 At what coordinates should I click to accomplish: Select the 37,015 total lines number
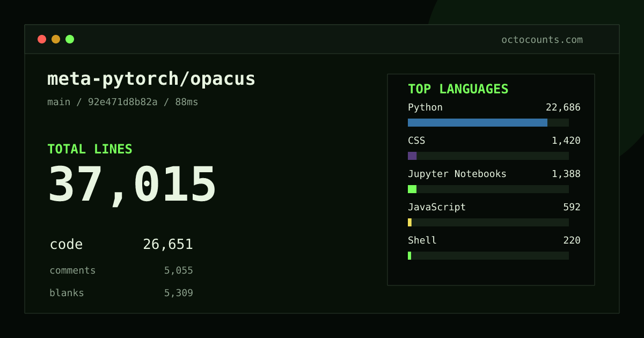pyautogui.click(x=132, y=185)
